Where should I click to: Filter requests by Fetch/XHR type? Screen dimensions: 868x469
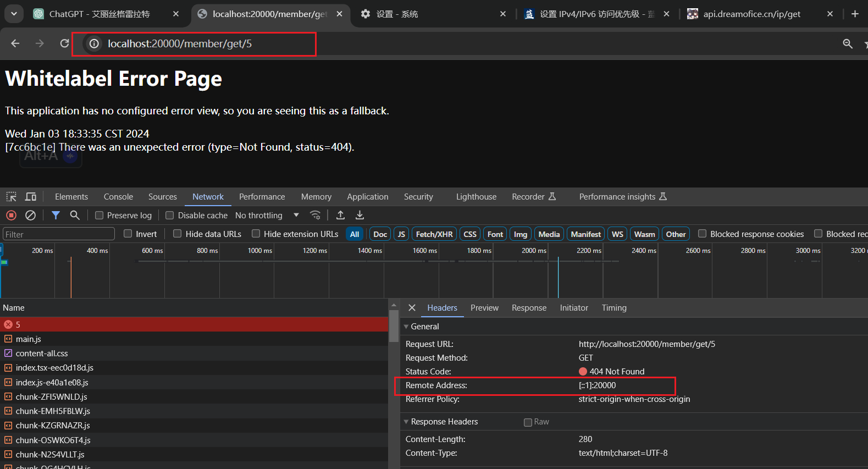click(x=434, y=234)
